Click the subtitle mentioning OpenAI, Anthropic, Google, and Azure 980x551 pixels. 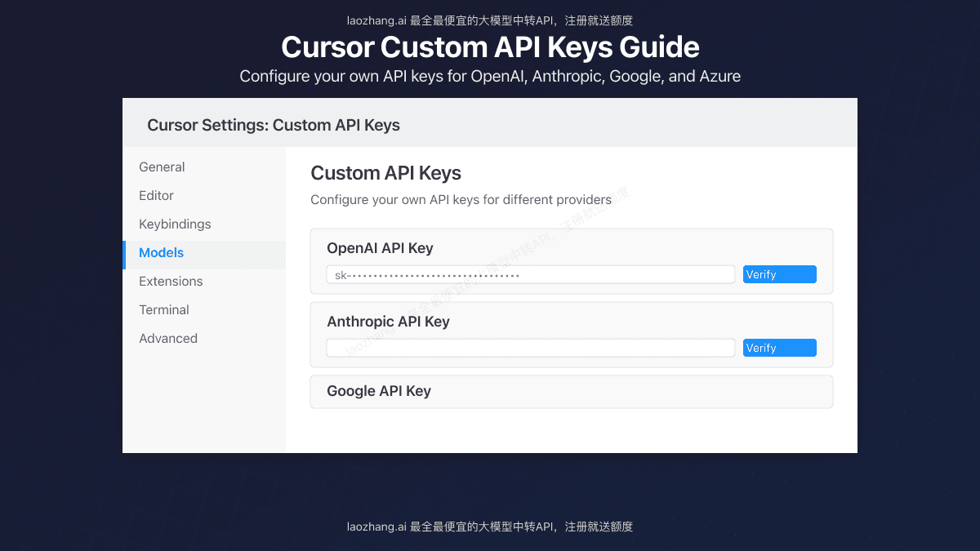click(x=490, y=76)
